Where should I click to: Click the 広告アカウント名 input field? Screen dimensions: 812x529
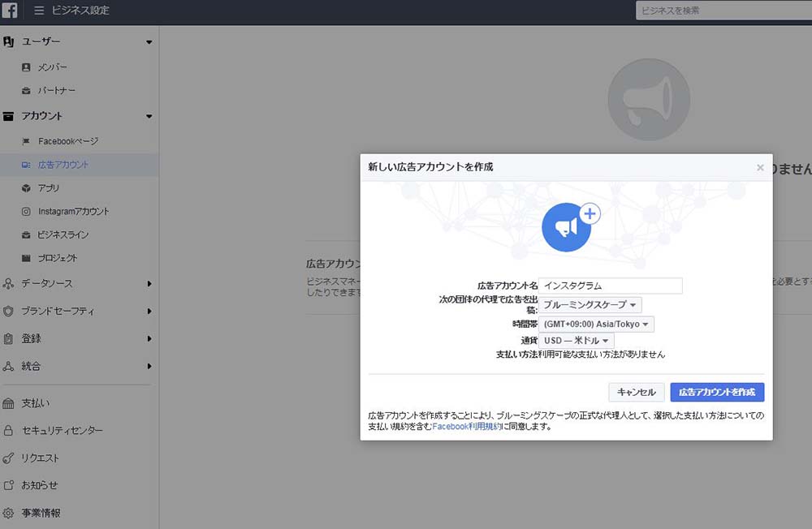[x=611, y=286]
